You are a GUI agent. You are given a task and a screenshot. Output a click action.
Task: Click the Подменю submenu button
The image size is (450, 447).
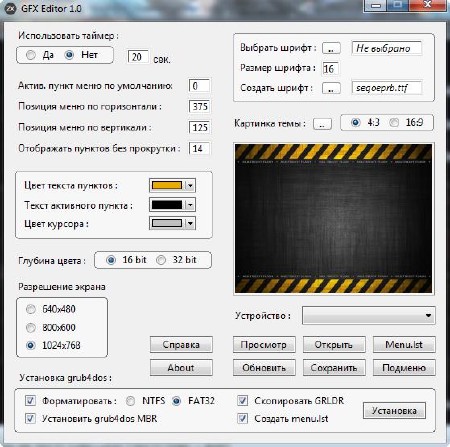coord(404,368)
